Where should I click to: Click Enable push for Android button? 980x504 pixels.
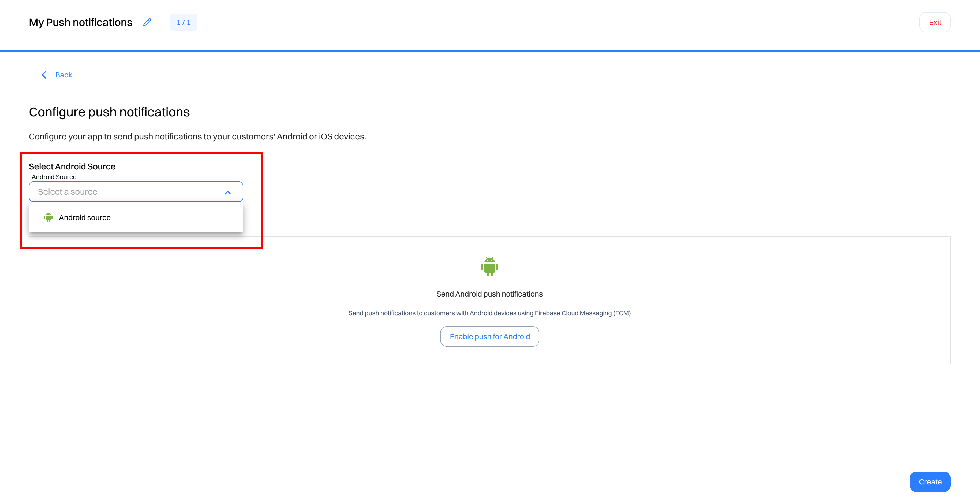[490, 336]
